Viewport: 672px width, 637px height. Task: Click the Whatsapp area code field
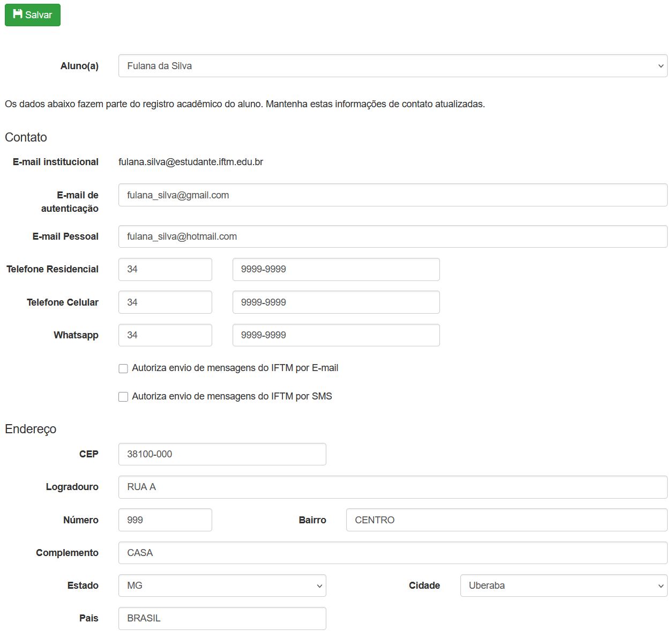(x=165, y=335)
